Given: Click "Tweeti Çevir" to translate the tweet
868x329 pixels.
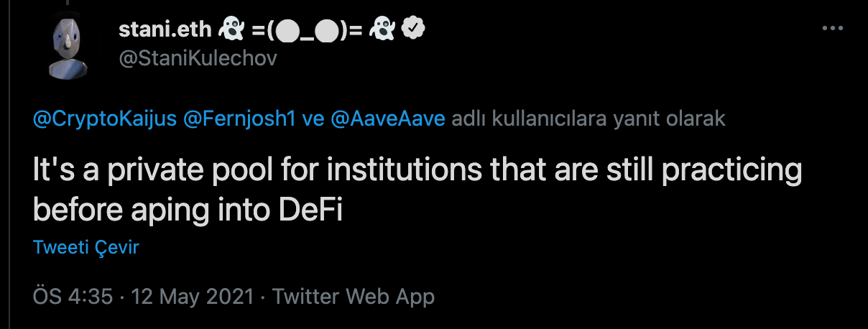Looking at the screenshot, I should [x=86, y=248].
